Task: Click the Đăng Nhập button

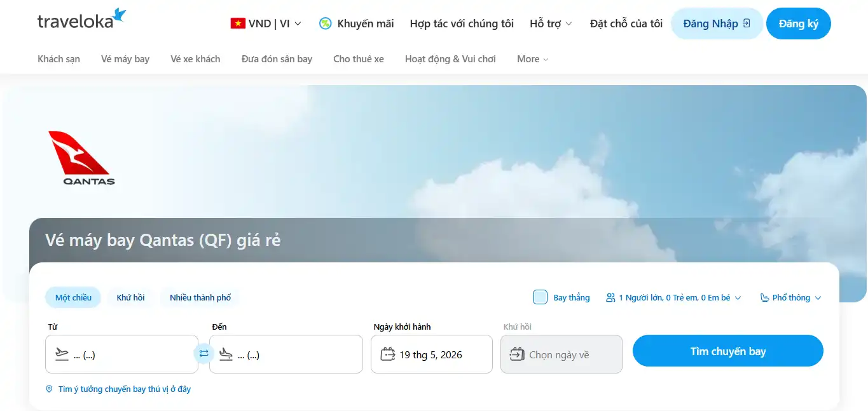Action: (x=717, y=24)
